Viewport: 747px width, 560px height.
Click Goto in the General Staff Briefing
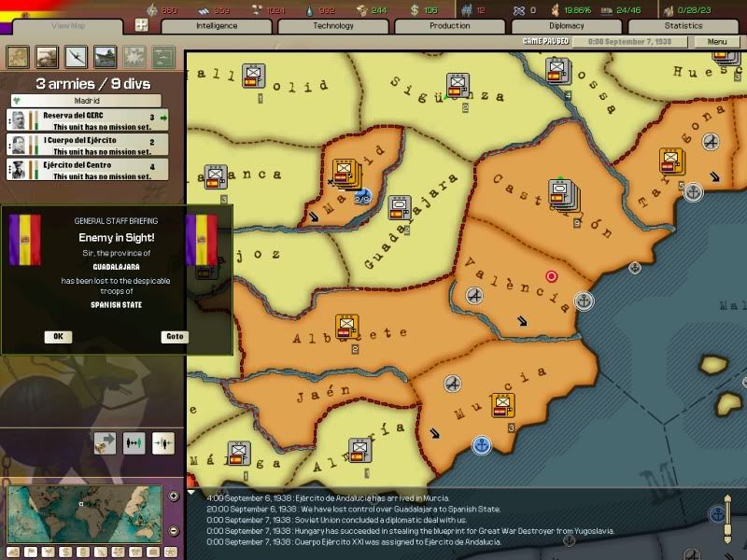coord(175,337)
